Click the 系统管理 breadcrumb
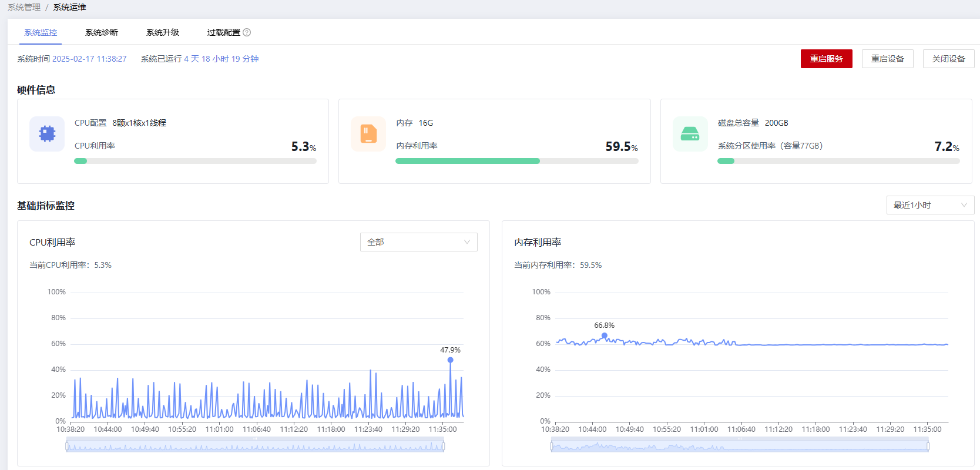 tap(24, 7)
